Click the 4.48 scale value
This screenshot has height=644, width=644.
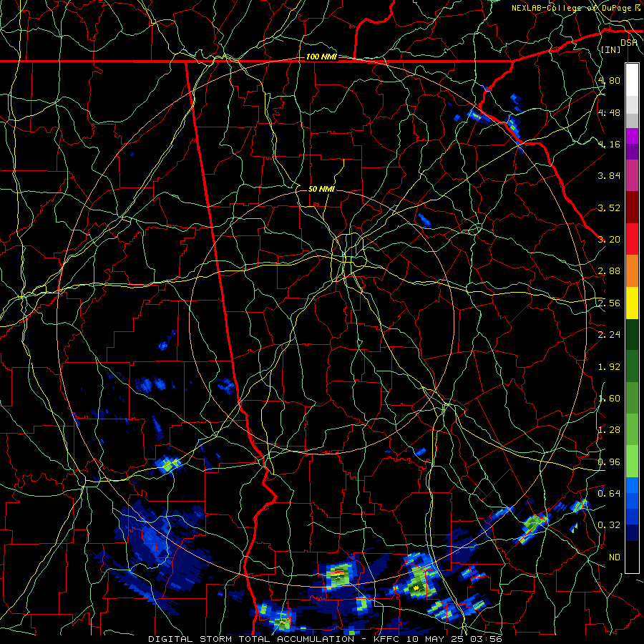point(609,112)
